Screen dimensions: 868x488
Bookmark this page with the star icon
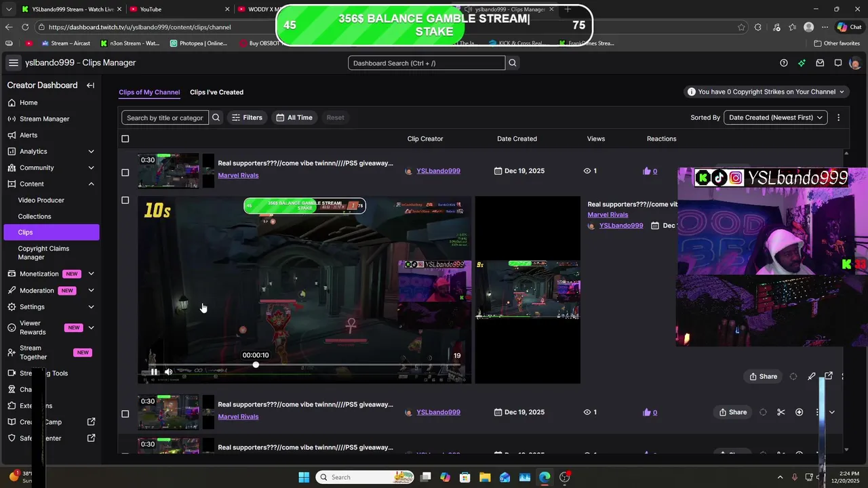[x=741, y=27]
